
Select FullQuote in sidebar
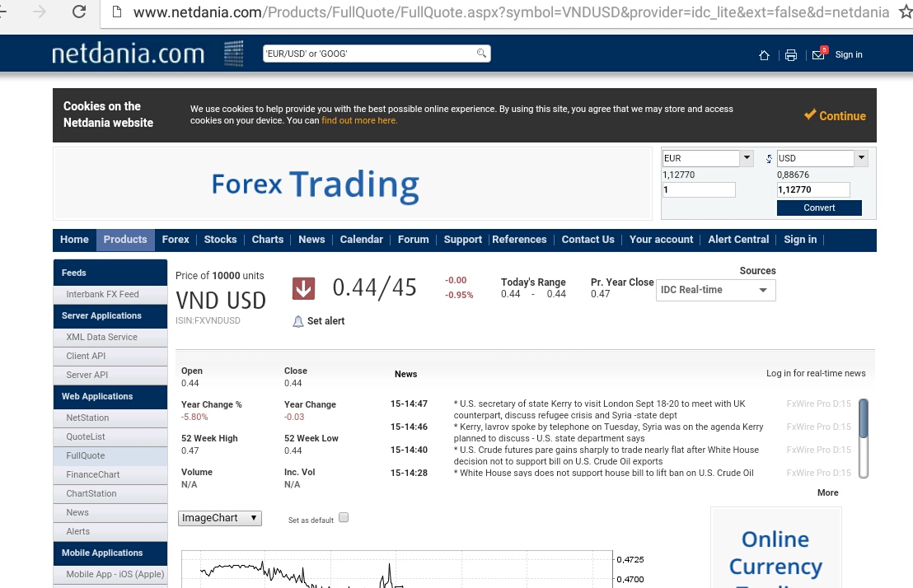click(110, 455)
